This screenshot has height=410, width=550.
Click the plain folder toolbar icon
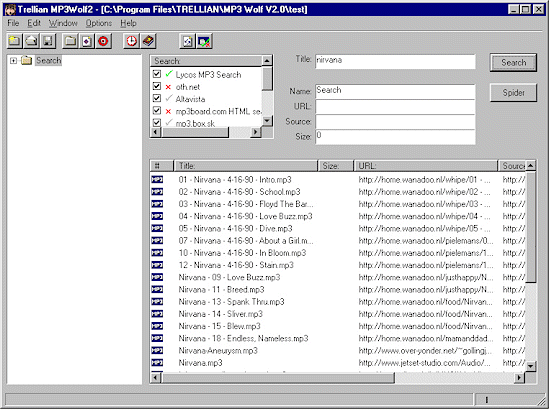[x=70, y=41]
